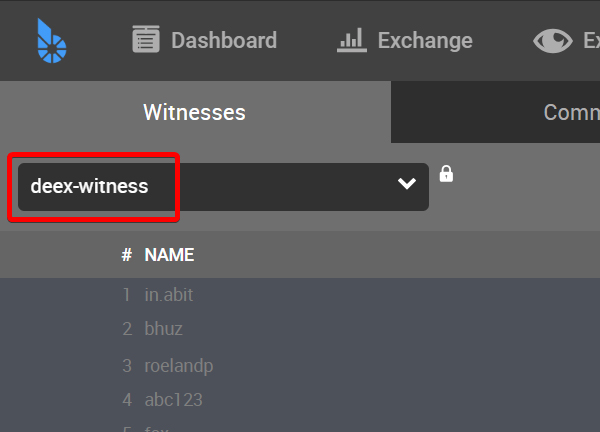Viewport: 600px width, 432px height.
Task: Sort by the NAME column header
Action: (x=169, y=255)
